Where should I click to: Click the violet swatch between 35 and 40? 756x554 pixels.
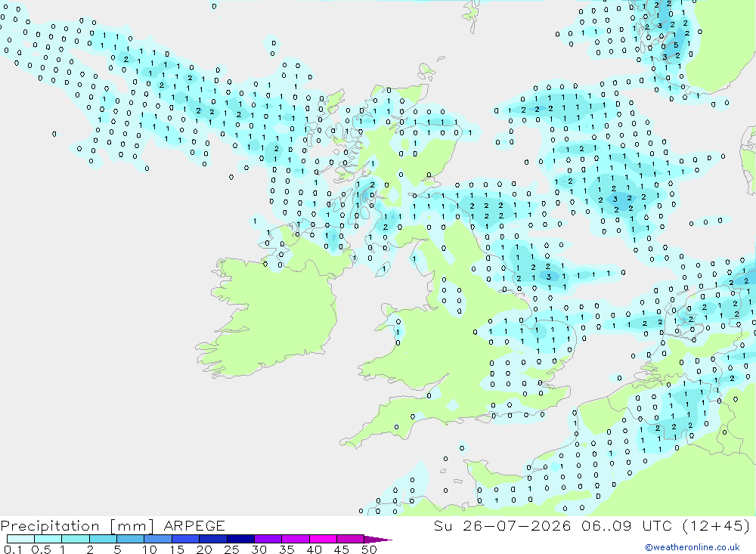(296, 539)
